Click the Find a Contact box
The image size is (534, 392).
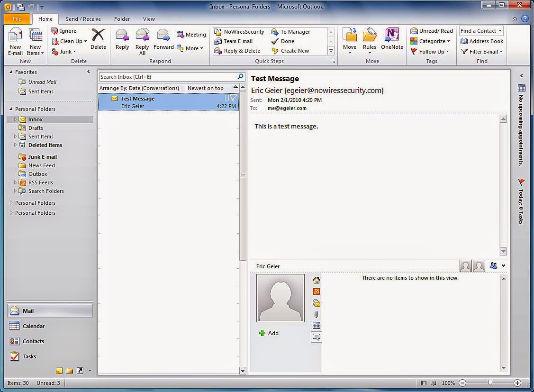pos(481,31)
